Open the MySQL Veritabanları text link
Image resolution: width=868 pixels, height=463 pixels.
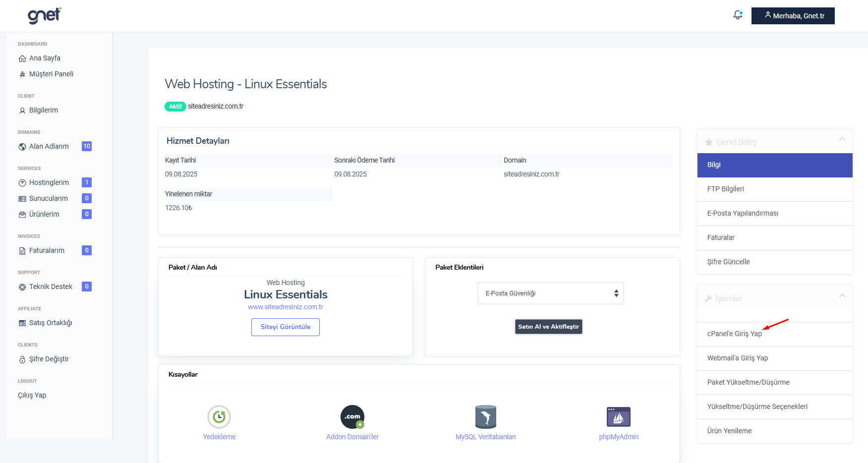coord(486,437)
